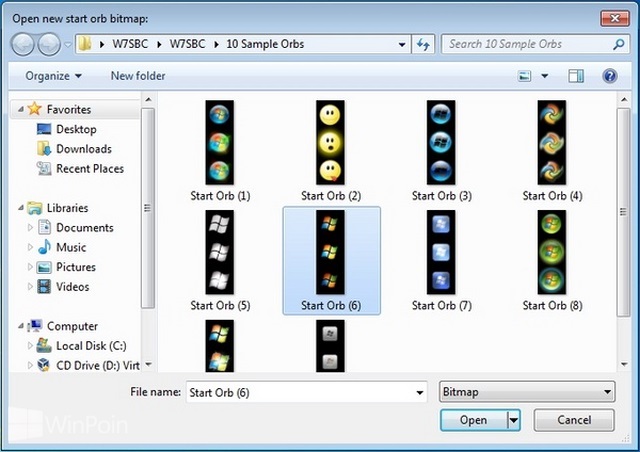640x452 pixels.
Task: Open Recent Places under Favorites
Action: [90, 169]
